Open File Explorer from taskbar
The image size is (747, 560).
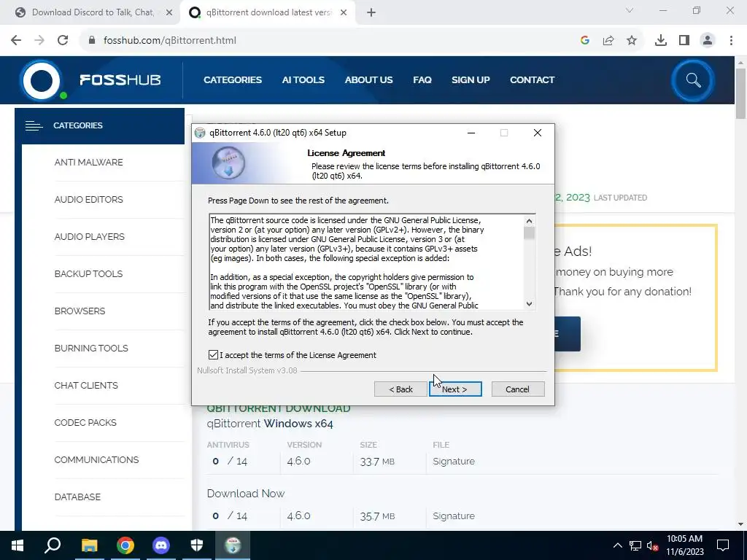tap(89, 545)
